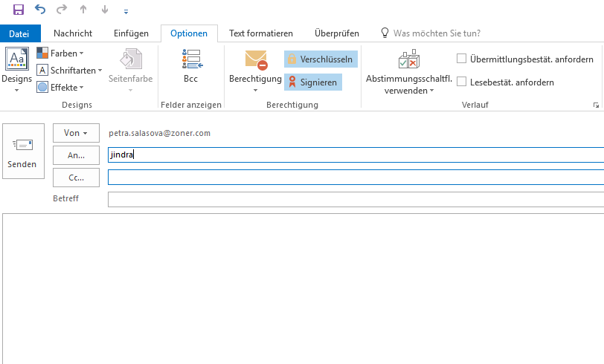
Task: Switch to the Nachricht tab
Action: [x=73, y=33]
